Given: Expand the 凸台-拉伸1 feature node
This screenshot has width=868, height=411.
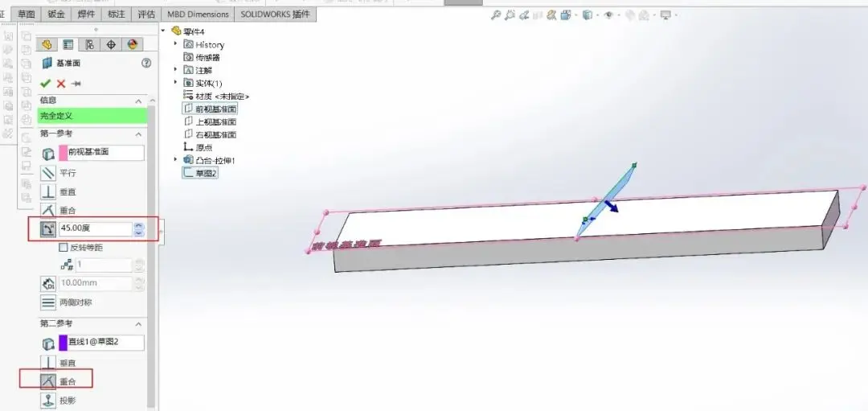Looking at the screenshot, I should coord(176,160).
